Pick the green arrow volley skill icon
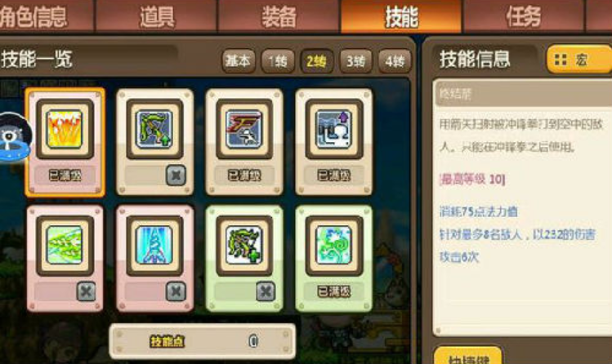The image size is (612, 364). point(65,246)
